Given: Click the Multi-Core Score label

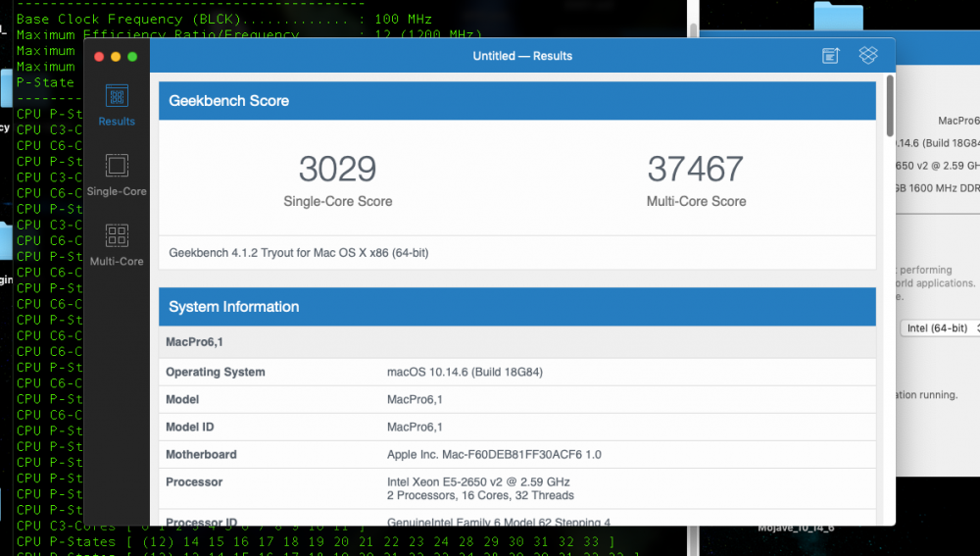Looking at the screenshot, I should click(x=696, y=201).
